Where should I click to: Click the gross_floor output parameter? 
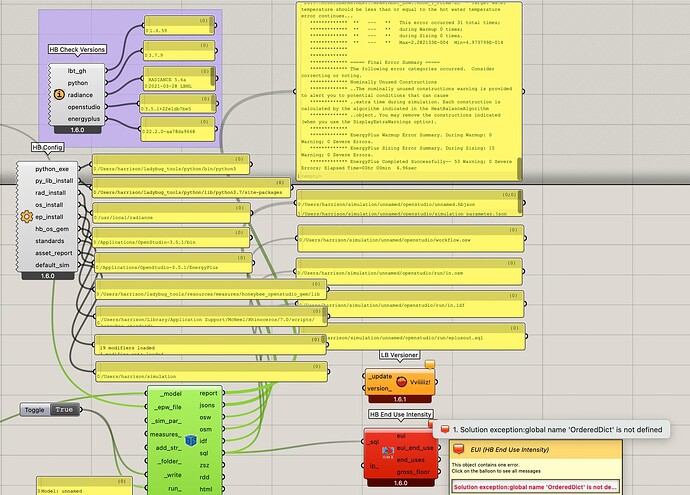click(x=413, y=472)
